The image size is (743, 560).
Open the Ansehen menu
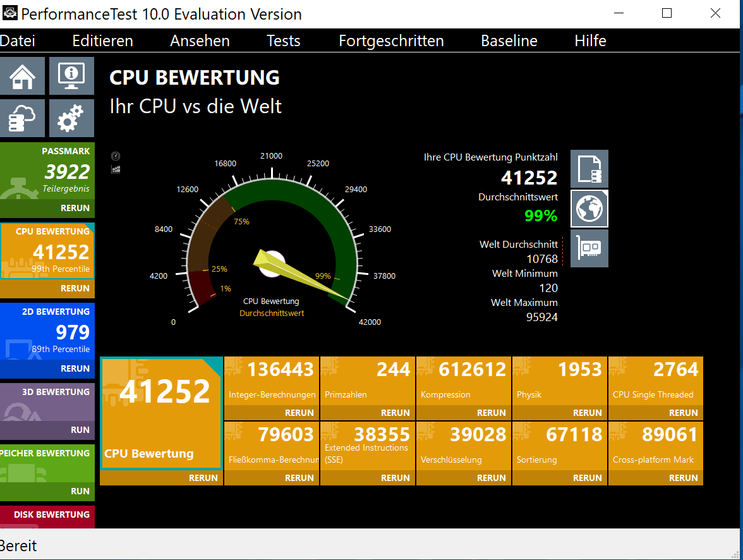coord(200,41)
